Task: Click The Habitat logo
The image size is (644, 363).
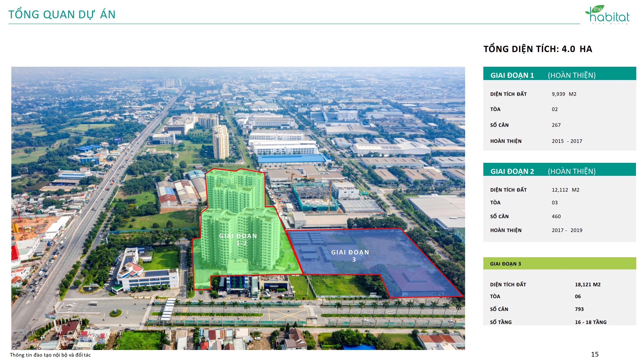Action: 607,15
